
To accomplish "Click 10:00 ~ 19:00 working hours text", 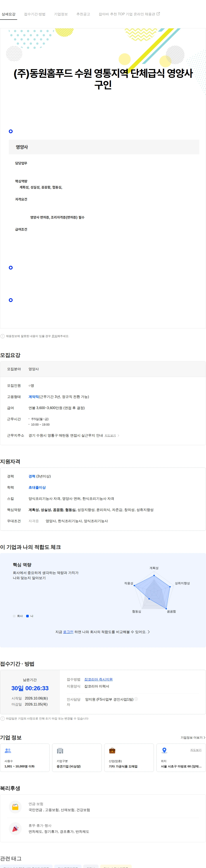I will pyautogui.click(x=40, y=425).
